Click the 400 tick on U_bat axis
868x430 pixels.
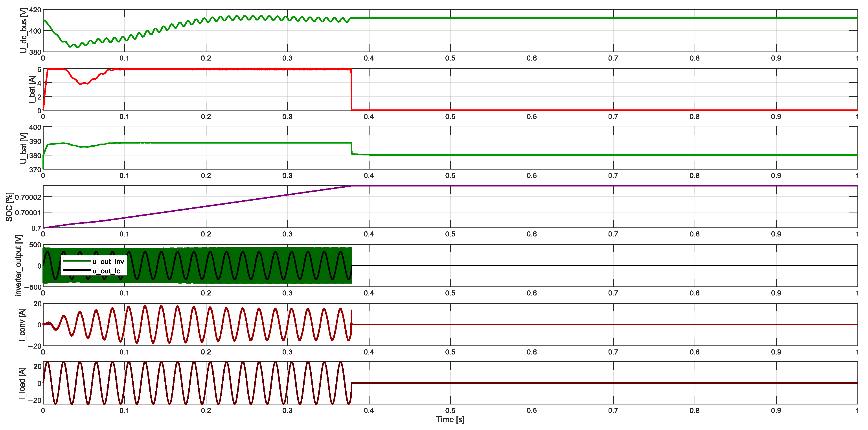[x=35, y=127]
